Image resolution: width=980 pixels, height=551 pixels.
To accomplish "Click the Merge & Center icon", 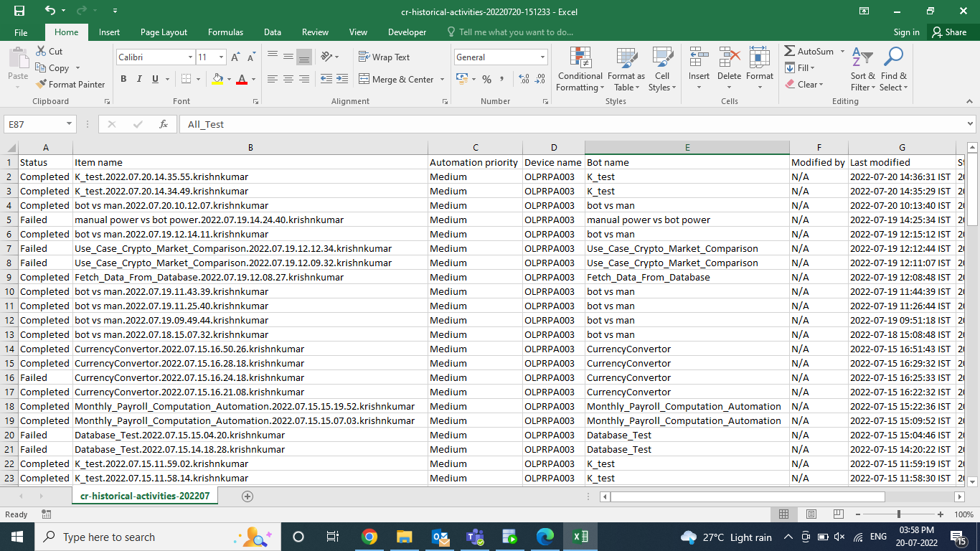I will tap(364, 80).
